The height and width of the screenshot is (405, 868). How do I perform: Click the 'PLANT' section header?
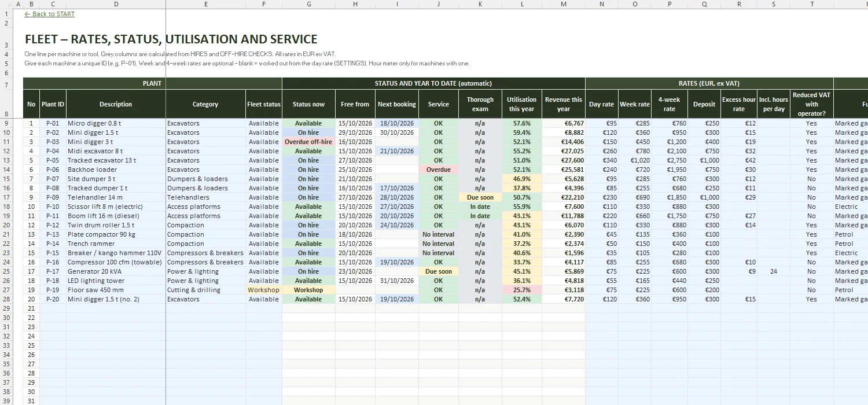click(x=152, y=83)
